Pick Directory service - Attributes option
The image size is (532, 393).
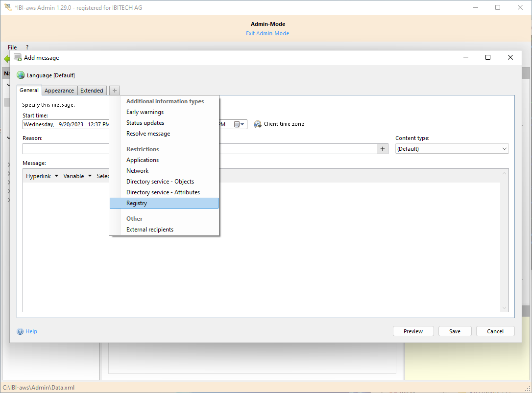coord(163,192)
